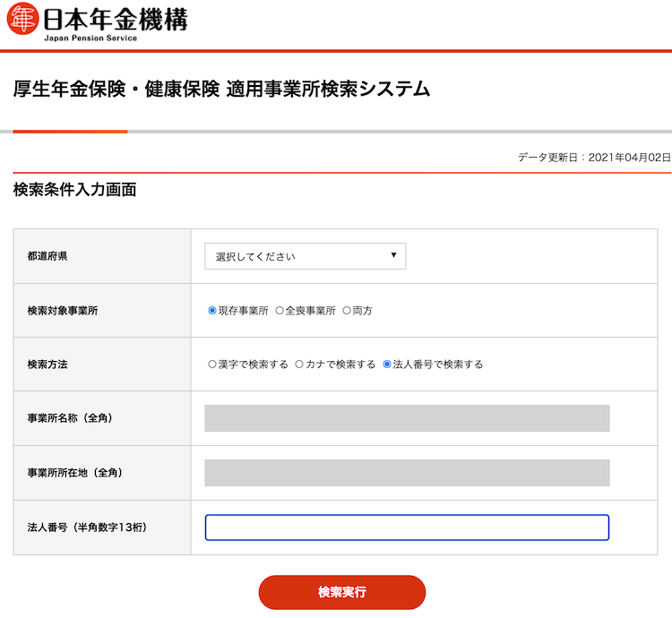Click the 都道府県 row label
Screen dimensions: 672x618
point(47,256)
